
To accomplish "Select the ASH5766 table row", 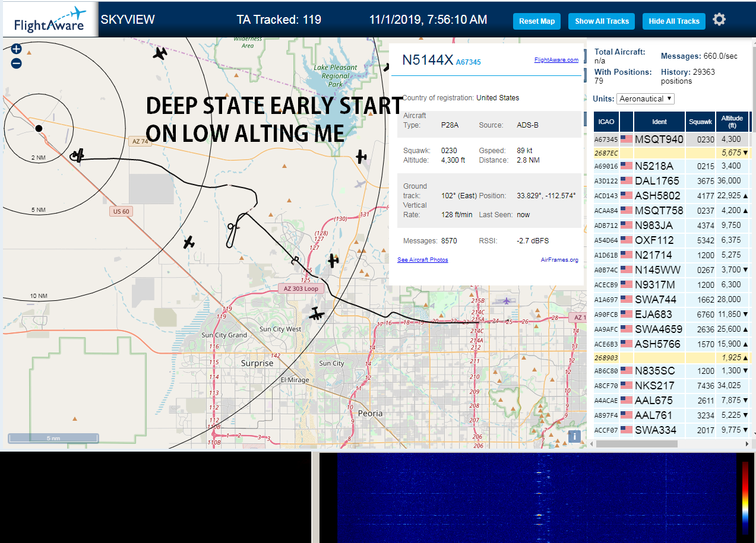I will (x=672, y=344).
